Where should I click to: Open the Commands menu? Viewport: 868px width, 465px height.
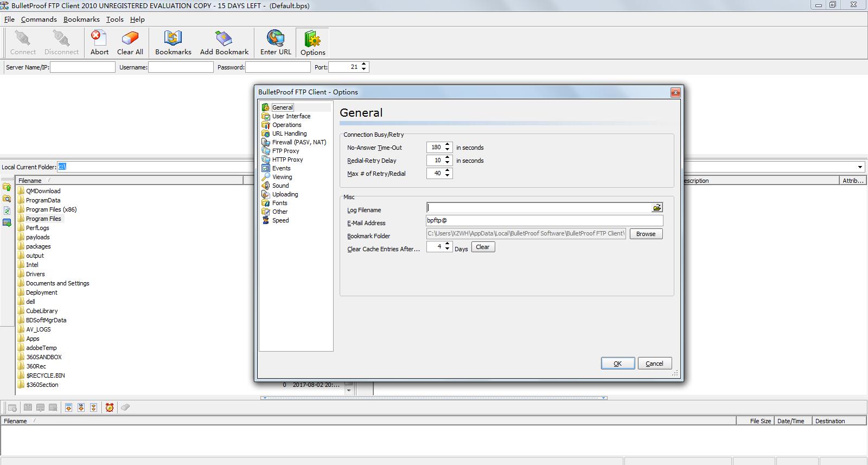click(39, 19)
